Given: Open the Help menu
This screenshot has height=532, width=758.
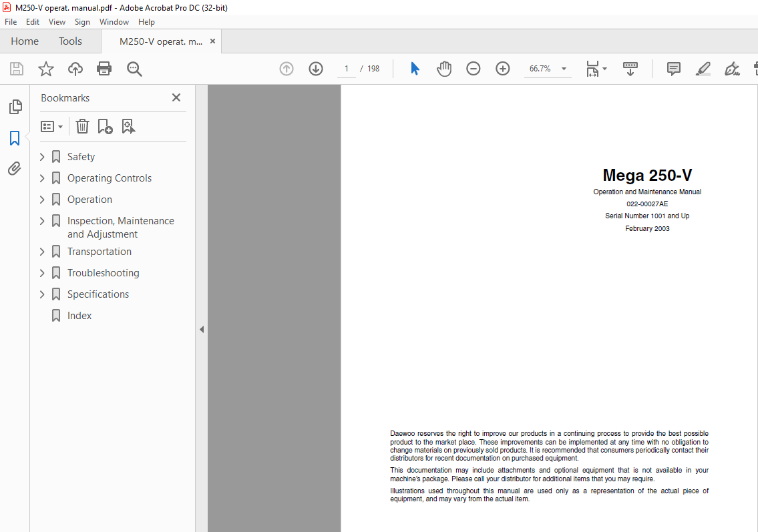Looking at the screenshot, I should (x=146, y=22).
